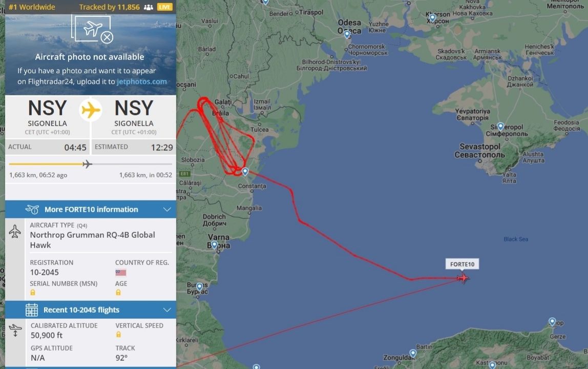
Task: Click the age lock icon
Action: (118, 293)
